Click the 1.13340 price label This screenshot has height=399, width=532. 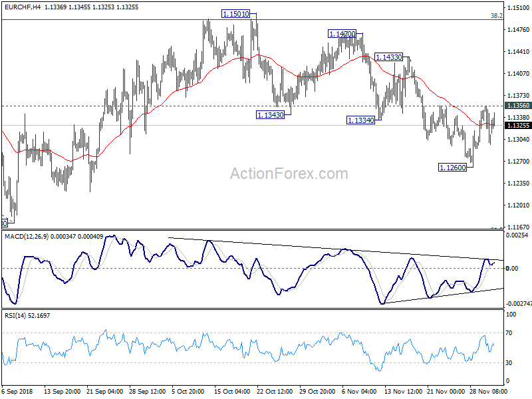360,120
